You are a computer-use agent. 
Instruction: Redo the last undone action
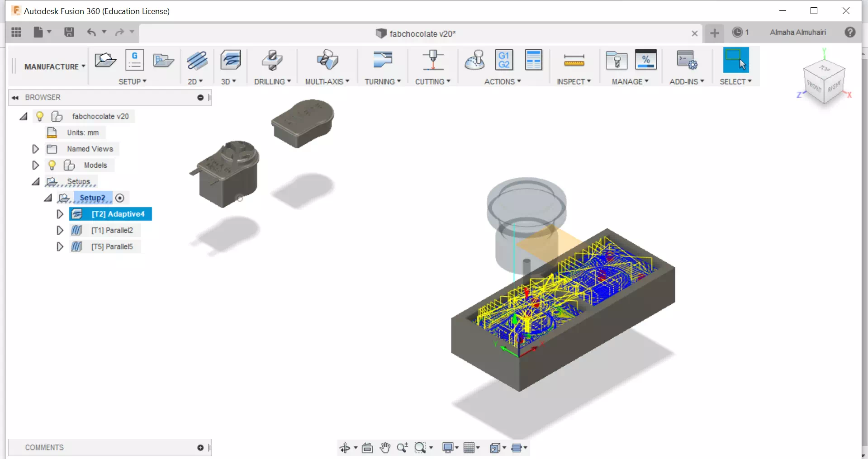[x=119, y=32]
